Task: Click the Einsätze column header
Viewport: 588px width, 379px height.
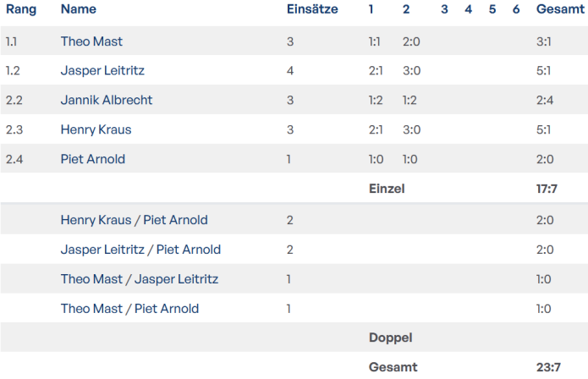Action: [312, 9]
